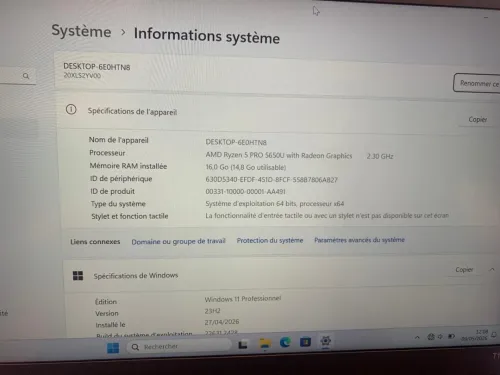The width and height of the screenshot is (500, 375).
Task: Click the Windows Start button
Action: (x=113, y=348)
